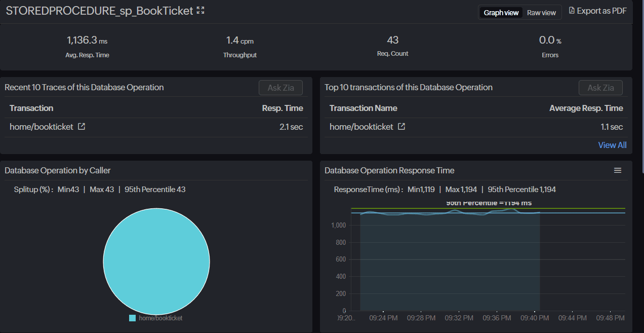This screenshot has width=644, height=333.
Task: Click the Resp. Time column header
Action: pos(282,108)
